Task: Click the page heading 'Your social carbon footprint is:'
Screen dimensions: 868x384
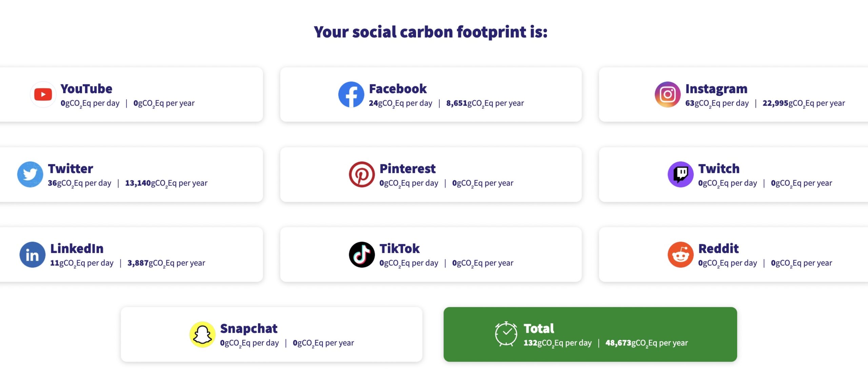Action: 431,32
